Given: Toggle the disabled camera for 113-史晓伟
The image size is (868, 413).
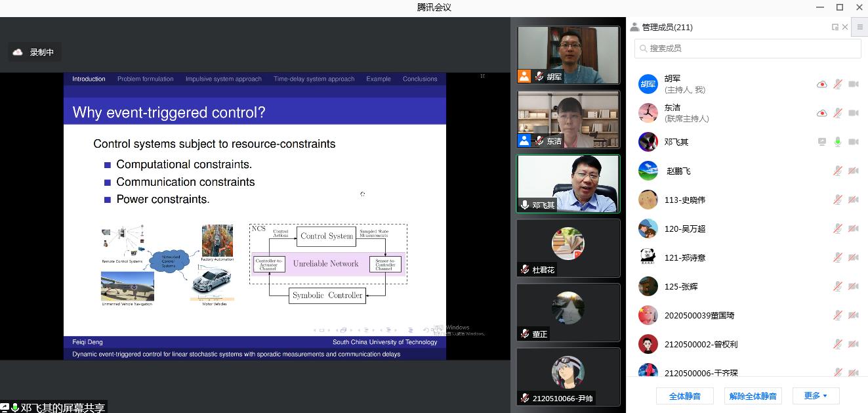Looking at the screenshot, I should (854, 200).
